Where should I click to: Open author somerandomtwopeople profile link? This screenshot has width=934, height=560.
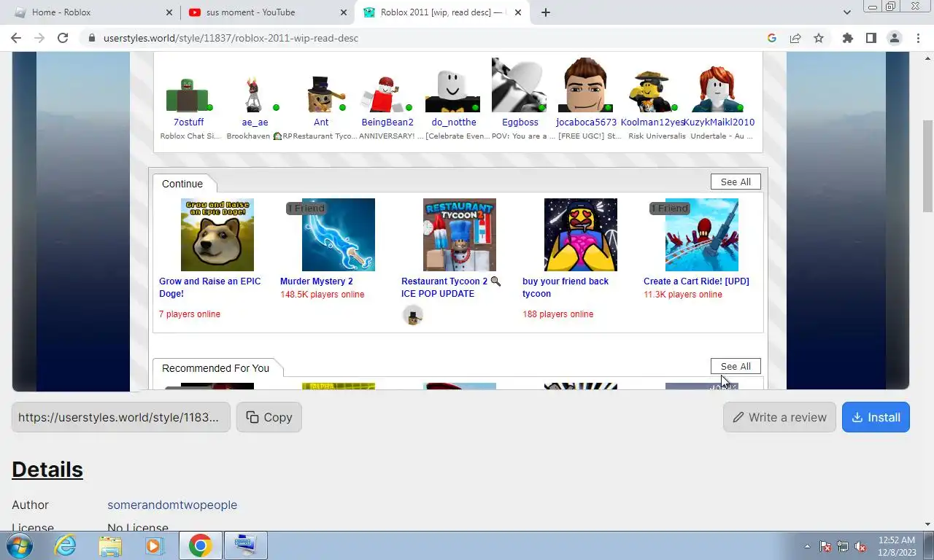click(172, 505)
